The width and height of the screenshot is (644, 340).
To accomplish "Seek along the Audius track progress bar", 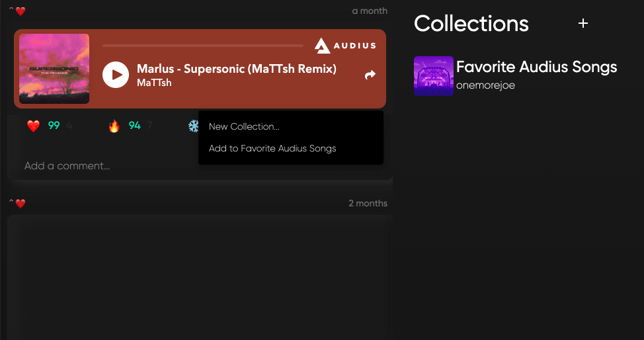I will [203, 46].
